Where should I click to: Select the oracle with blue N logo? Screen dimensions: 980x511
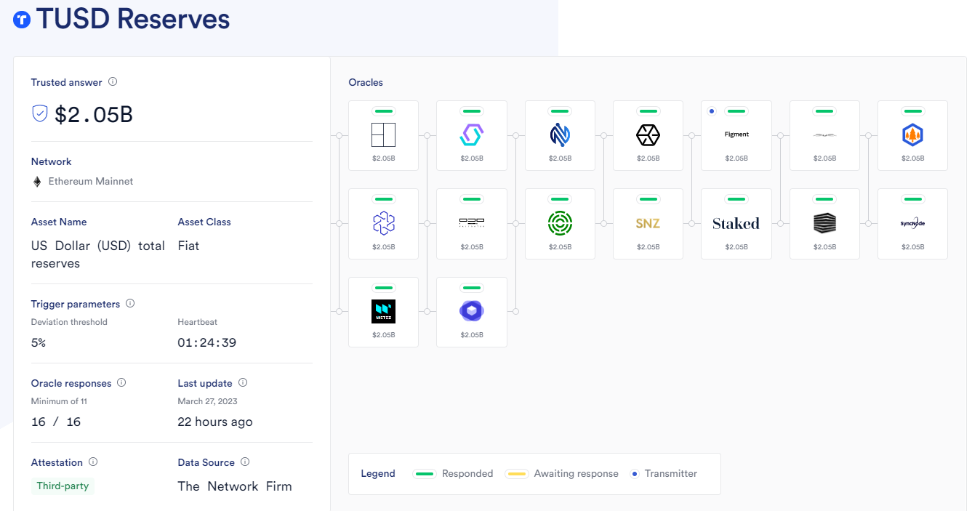560,134
